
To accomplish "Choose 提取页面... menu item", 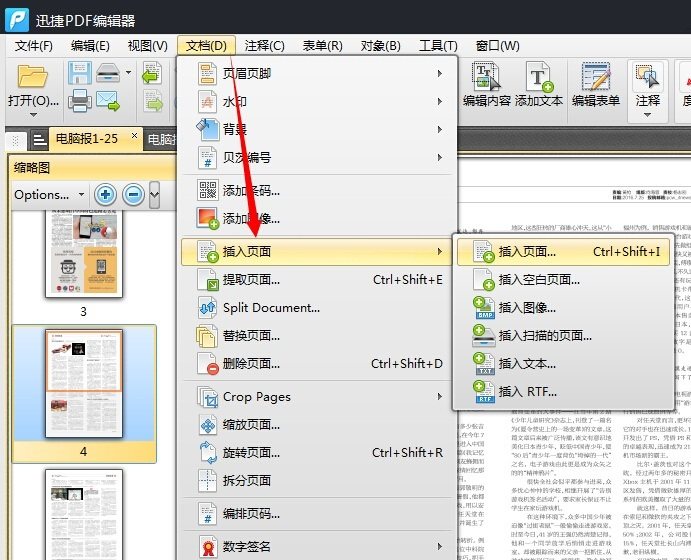I will pos(317,280).
